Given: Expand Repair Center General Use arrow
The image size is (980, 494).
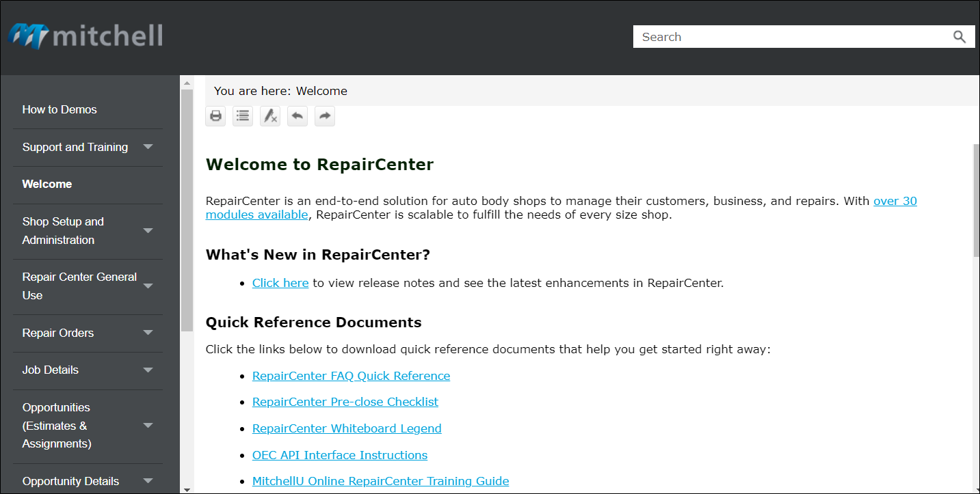Looking at the screenshot, I should pyautogui.click(x=148, y=286).
